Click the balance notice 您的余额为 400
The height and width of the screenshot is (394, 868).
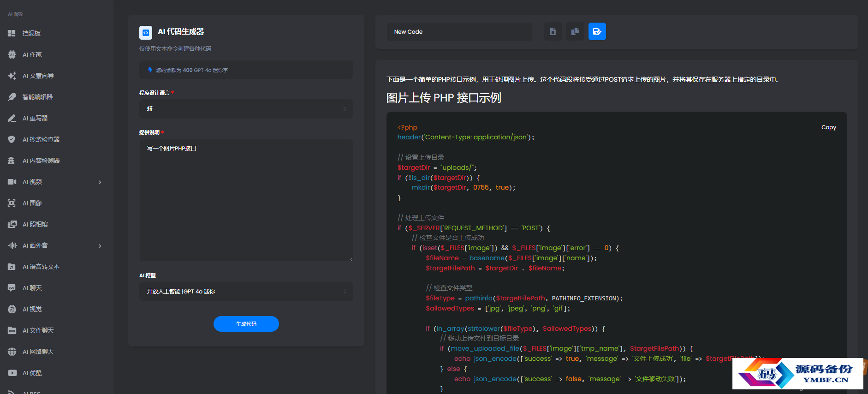[246, 70]
